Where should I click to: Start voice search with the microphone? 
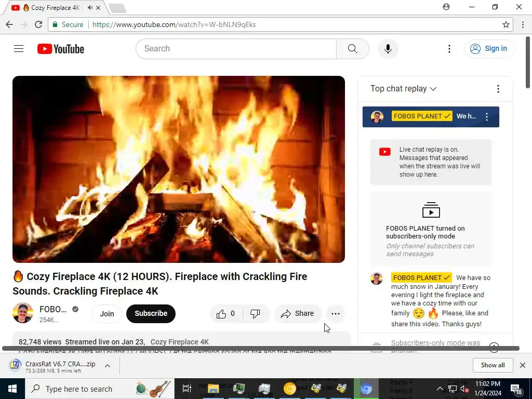(388, 48)
